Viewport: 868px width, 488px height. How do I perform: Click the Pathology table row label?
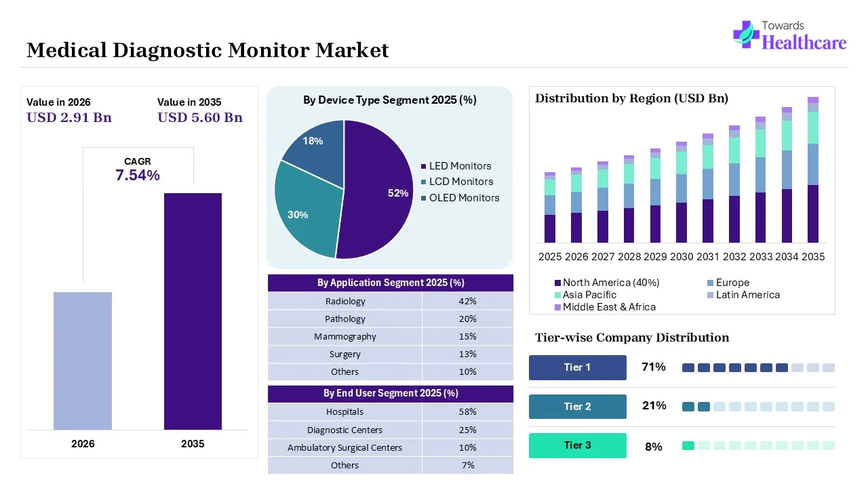click(x=345, y=319)
